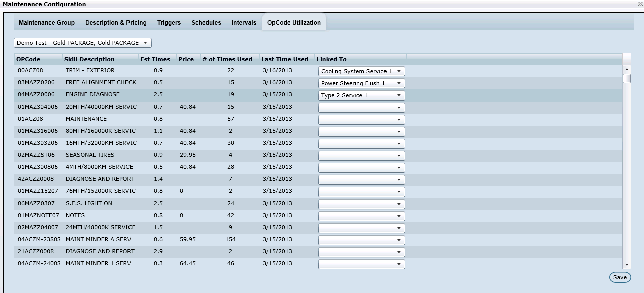
Task: Click the Last Time Used column header
Action: pos(285,59)
